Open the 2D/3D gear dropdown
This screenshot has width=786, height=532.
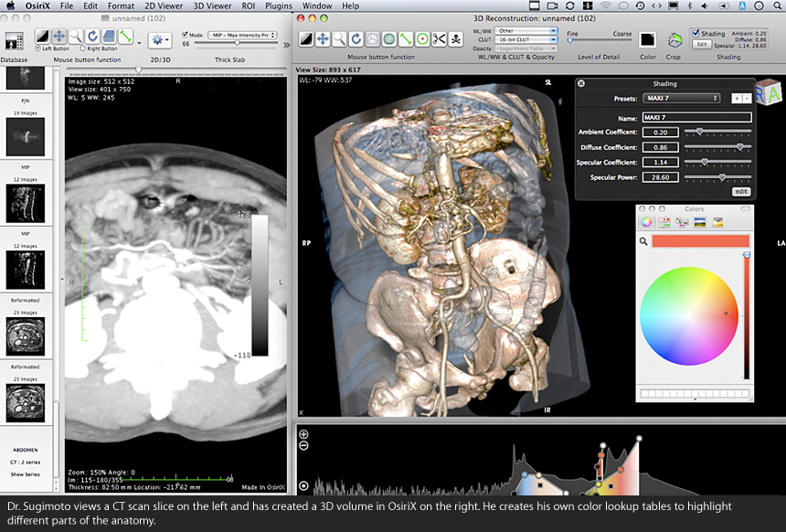(160, 40)
